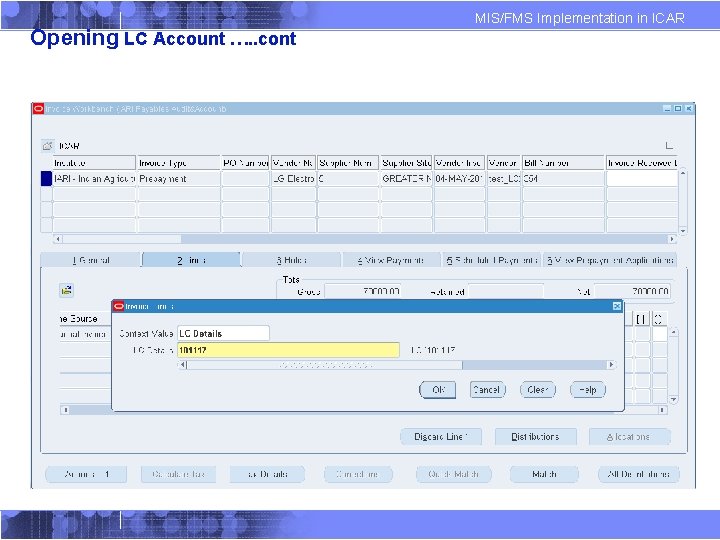Click the Gross total field
Screen dimensions: 720x540
point(363,291)
